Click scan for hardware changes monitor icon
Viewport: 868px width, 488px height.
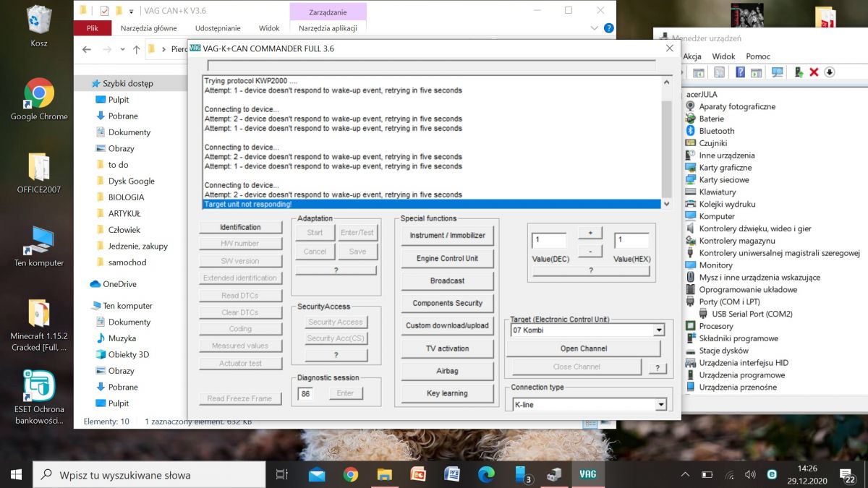click(777, 72)
